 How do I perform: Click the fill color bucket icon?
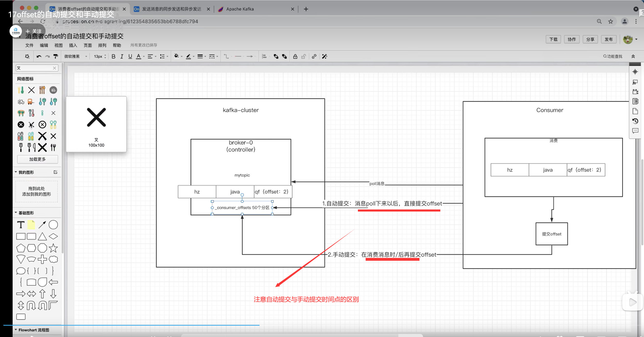[177, 56]
